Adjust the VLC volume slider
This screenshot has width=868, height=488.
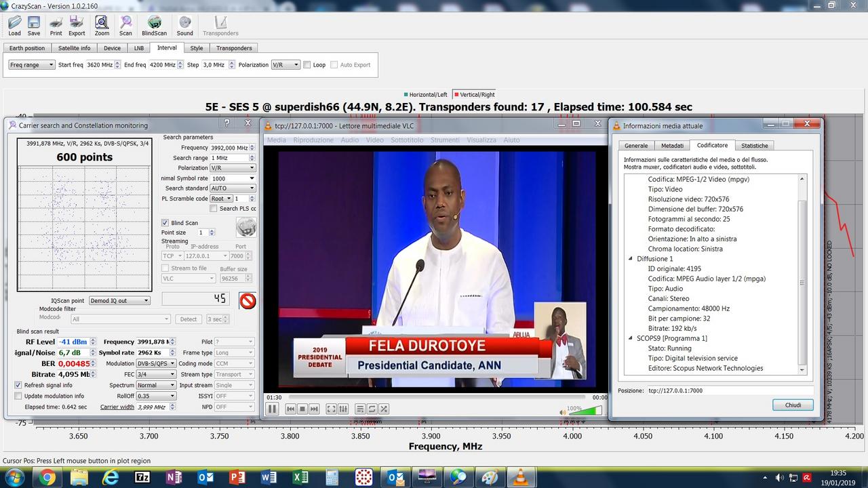tap(585, 411)
